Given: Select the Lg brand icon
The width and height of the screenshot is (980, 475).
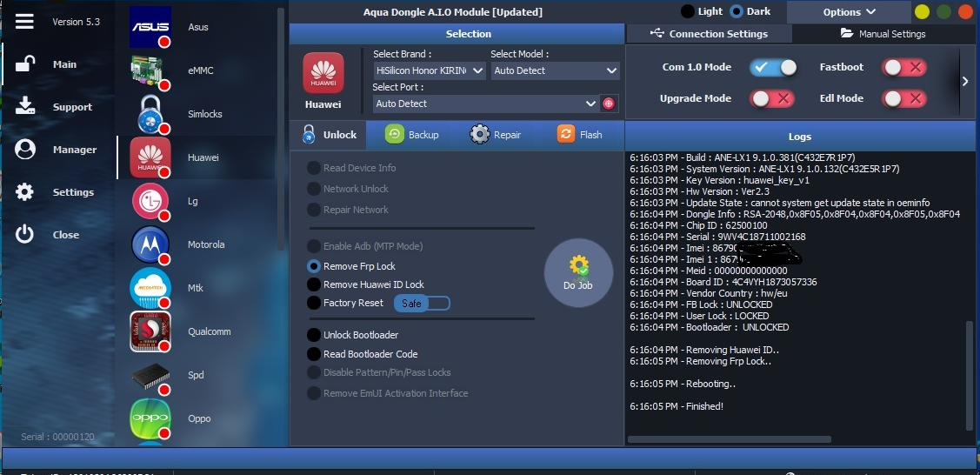Looking at the screenshot, I should click(x=150, y=201).
